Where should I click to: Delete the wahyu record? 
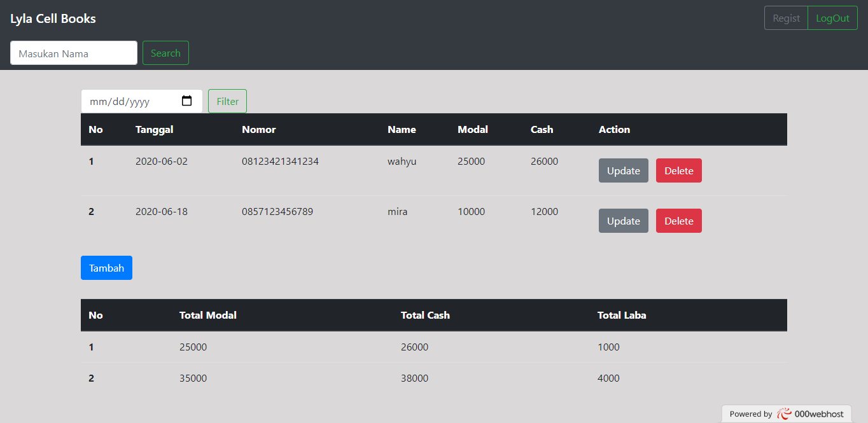click(x=679, y=170)
